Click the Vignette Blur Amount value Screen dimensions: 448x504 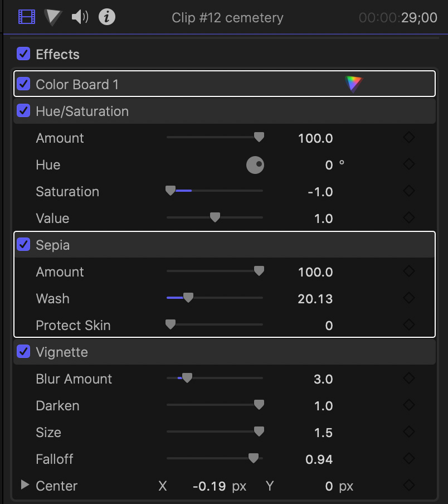[x=323, y=379]
